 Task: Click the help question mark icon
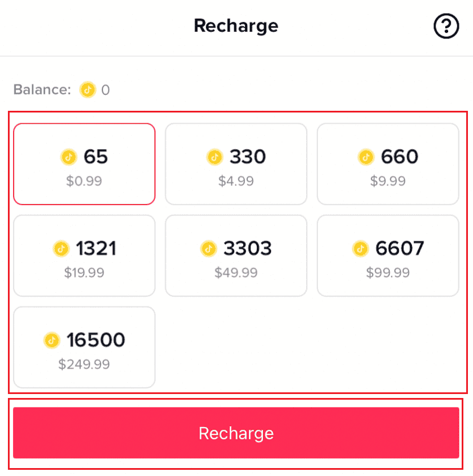[446, 26]
